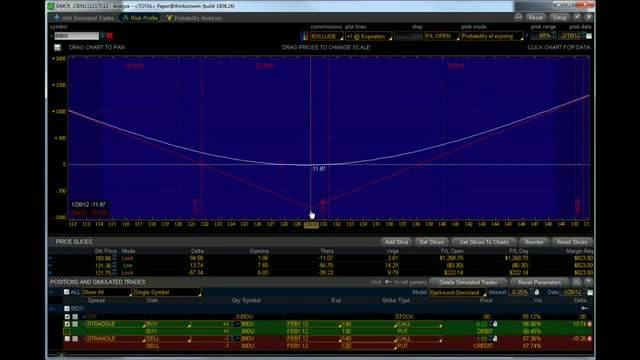Adjust the STRADDLE quantity +1 stepper
Viewport: 640px width, 360px height.
click(234, 324)
